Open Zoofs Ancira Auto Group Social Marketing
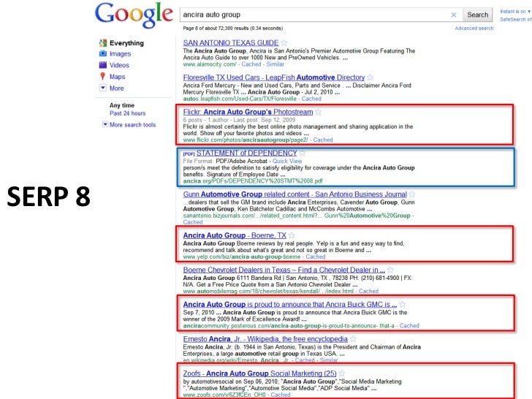This screenshot has width=532, height=399. point(260,373)
